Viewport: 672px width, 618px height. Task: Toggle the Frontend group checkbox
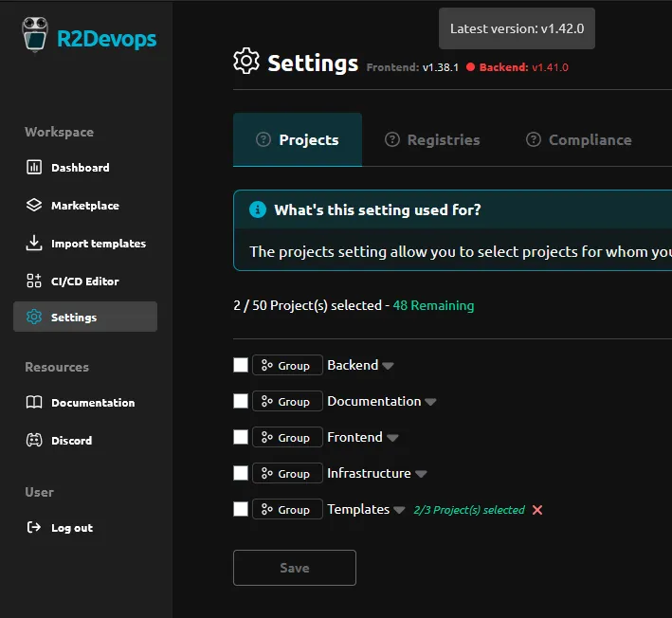point(241,437)
